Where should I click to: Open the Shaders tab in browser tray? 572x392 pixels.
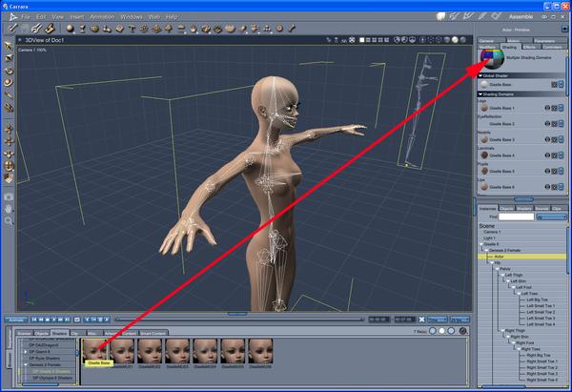point(59,333)
